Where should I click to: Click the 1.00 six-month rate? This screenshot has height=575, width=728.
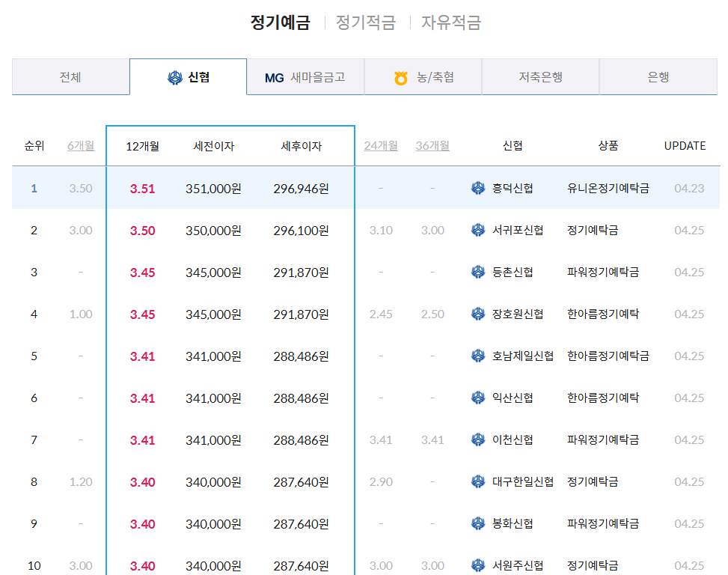[81, 314]
